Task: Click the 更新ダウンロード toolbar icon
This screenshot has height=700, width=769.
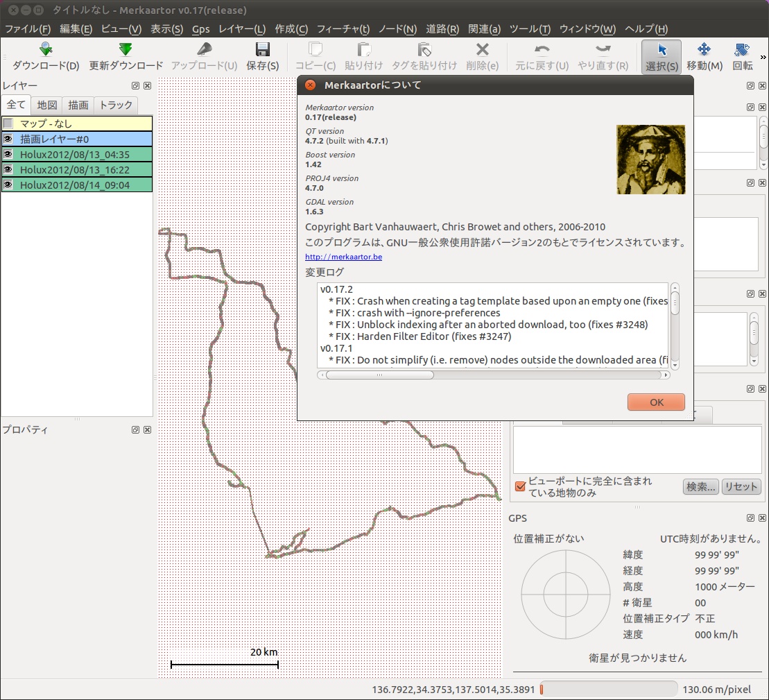Action: (126, 49)
